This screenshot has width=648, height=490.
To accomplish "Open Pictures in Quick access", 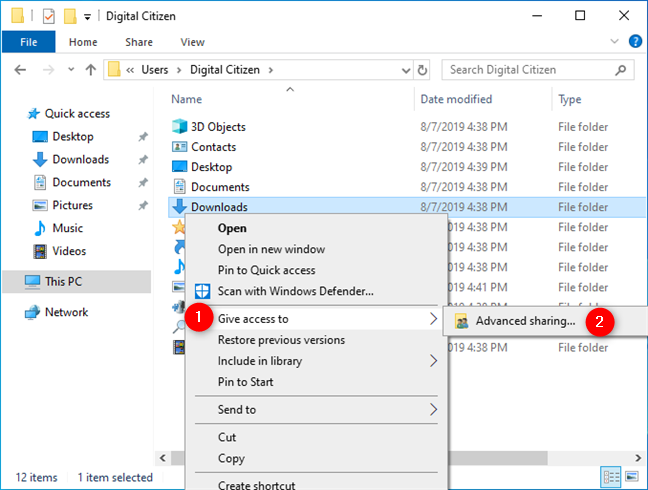I will (x=72, y=205).
